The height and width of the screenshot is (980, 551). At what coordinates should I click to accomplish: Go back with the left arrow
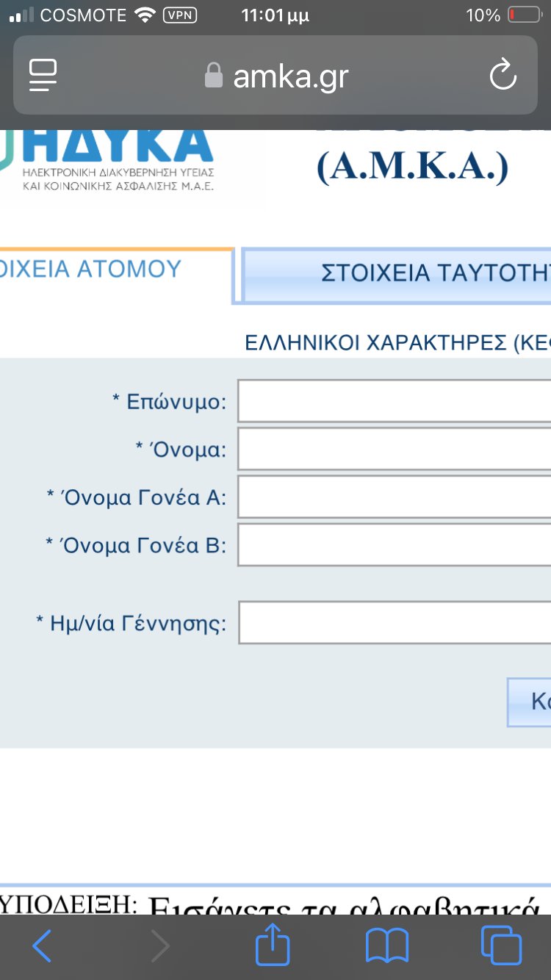(42, 946)
